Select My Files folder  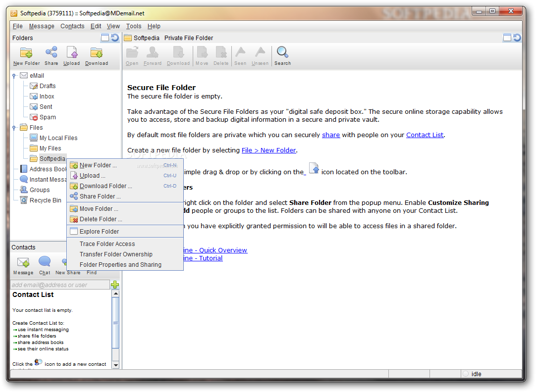coord(46,148)
